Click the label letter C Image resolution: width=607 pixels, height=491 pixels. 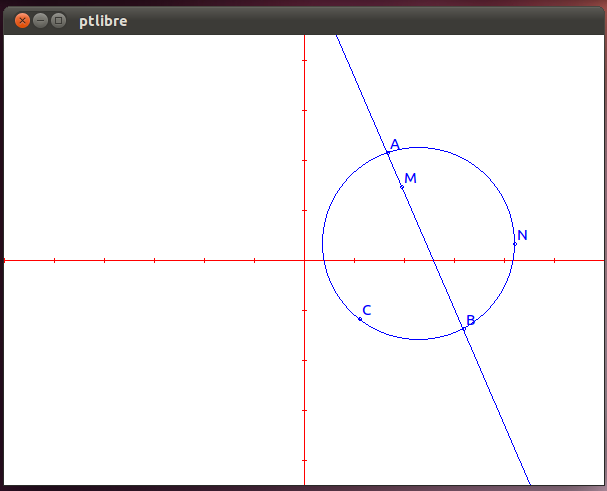(x=367, y=310)
